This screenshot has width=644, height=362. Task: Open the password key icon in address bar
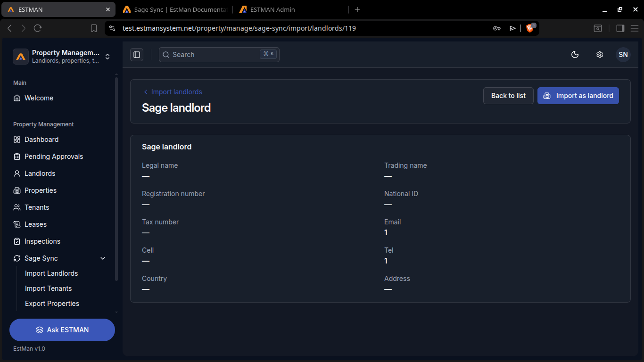point(497,28)
